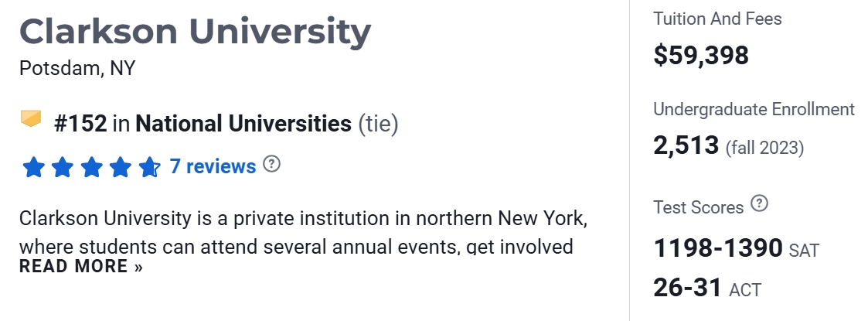
Task: Click the #152 ranking number
Action: [80, 123]
